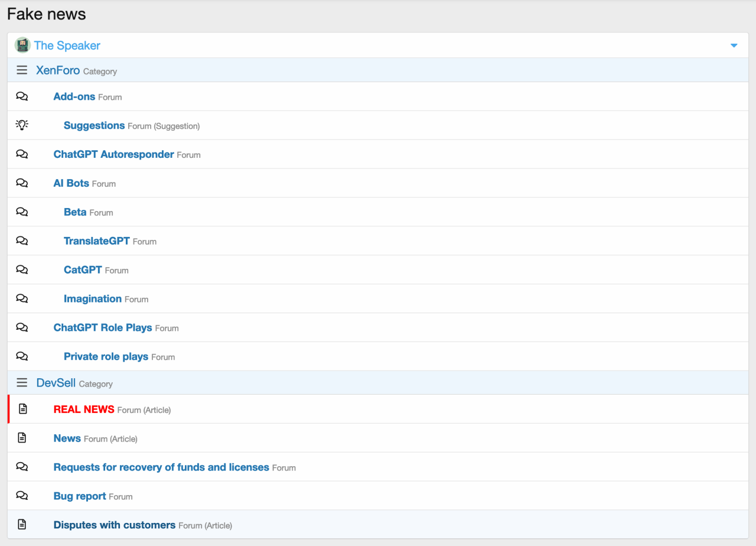Select the News article forum
The height and width of the screenshot is (546, 756).
(x=67, y=438)
